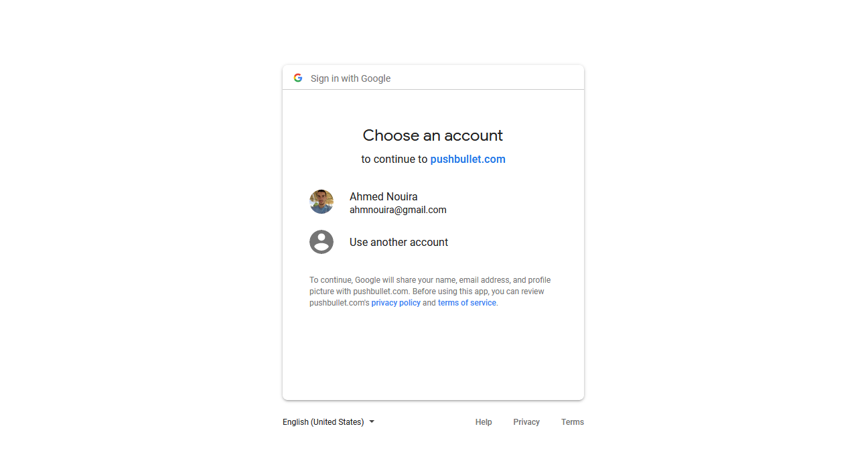This screenshot has width=868, height=457.
Task: Click the Google data sharing disclosure paragraph
Action: point(430,291)
